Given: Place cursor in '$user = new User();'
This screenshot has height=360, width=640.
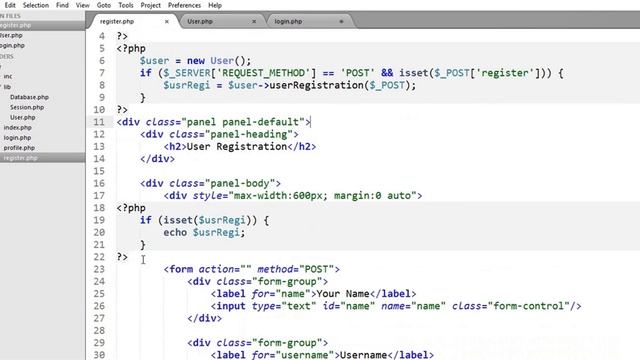Looking at the screenshot, I should pyautogui.click(x=196, y=61).
